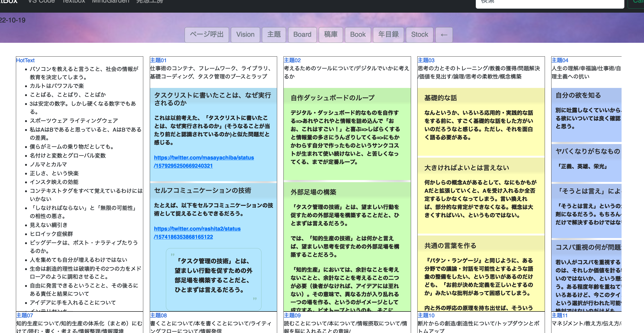This screenshot has height=333, width=644.
Task: Switch to the Board view
Action: click(x=302, y=35)
